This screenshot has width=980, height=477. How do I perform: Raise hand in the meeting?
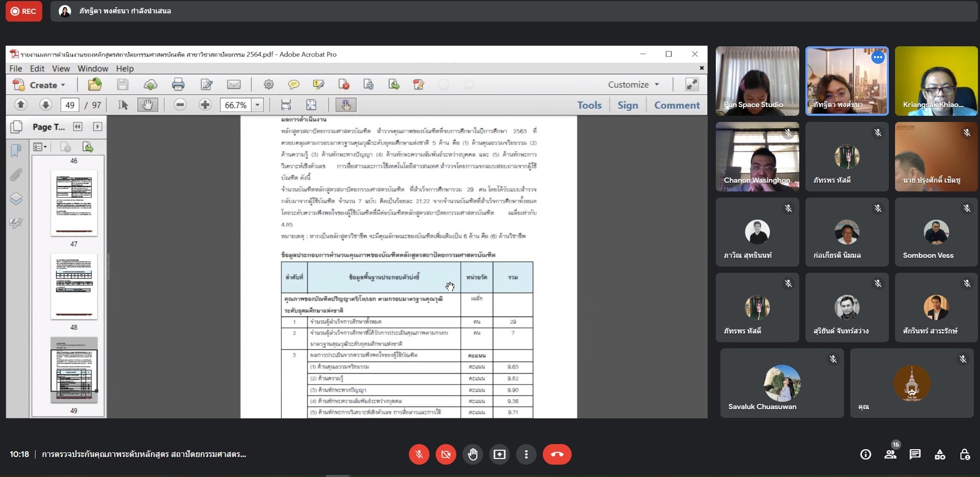[x=473, y=454]
